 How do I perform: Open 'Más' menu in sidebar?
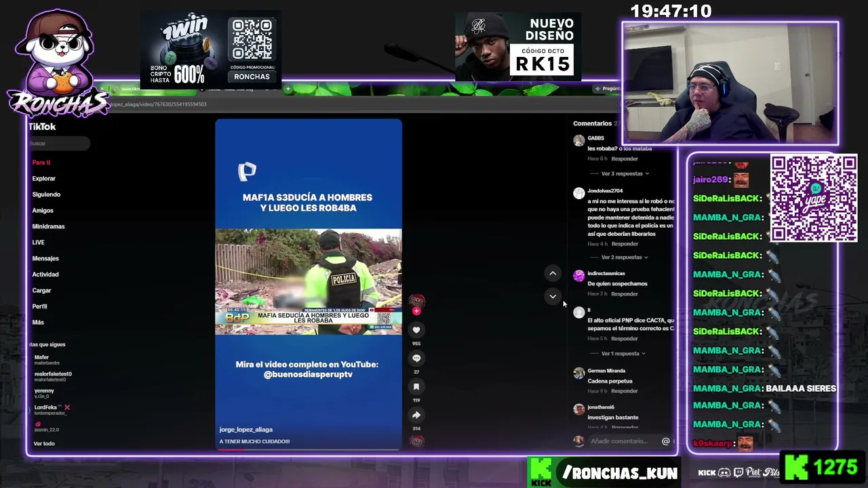point(38,323)
